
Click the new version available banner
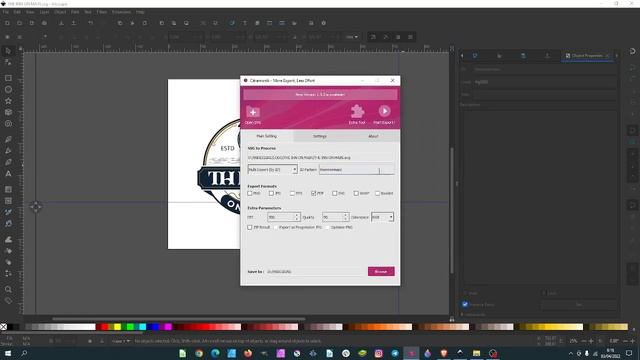(x=320, y=94)
